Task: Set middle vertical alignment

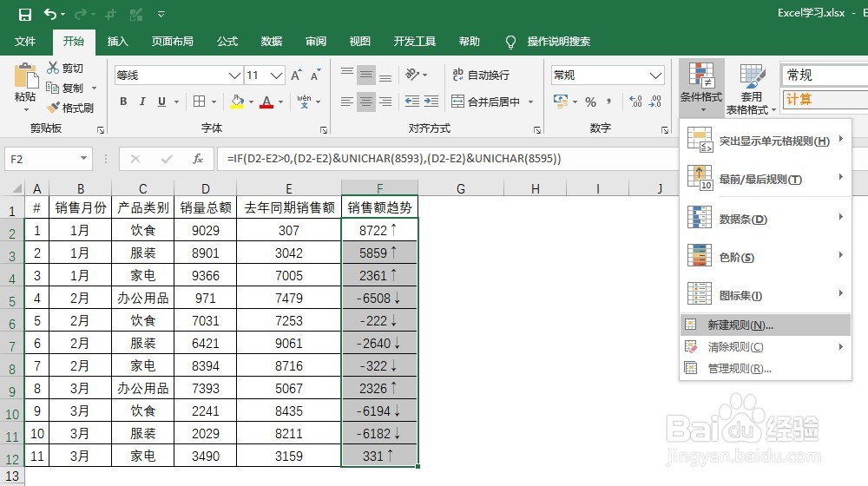Action: coord(366,75)
